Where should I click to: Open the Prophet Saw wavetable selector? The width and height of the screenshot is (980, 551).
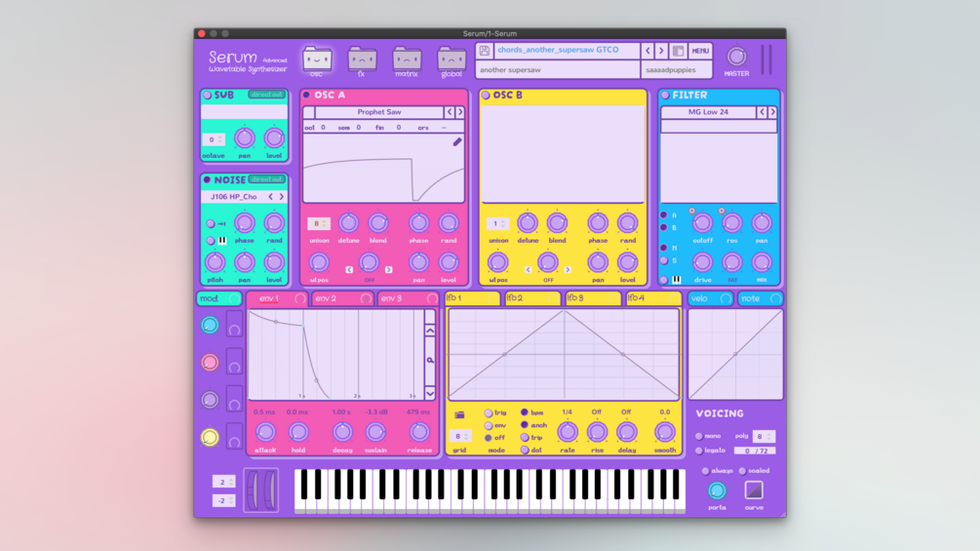coord(379,112)
